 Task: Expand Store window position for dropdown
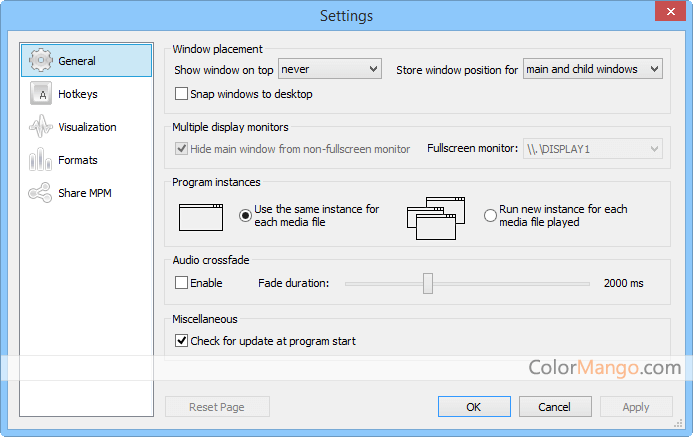point(593,69)
